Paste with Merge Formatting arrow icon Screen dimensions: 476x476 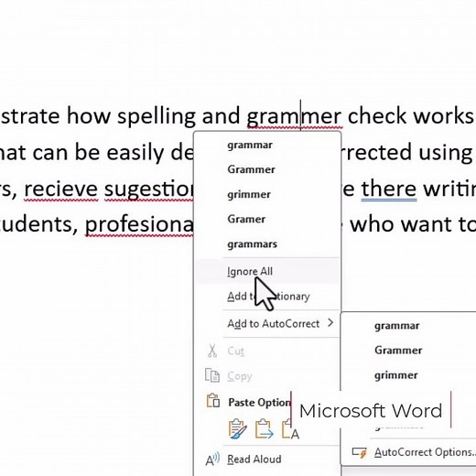click(x=264, y=428)
